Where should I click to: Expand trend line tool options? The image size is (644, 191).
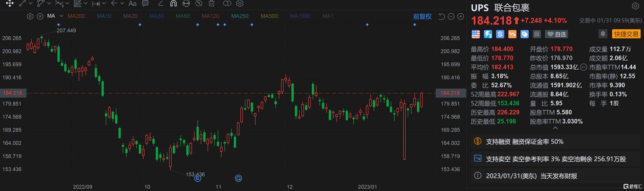pyautogui.click(x=31, y=3)
